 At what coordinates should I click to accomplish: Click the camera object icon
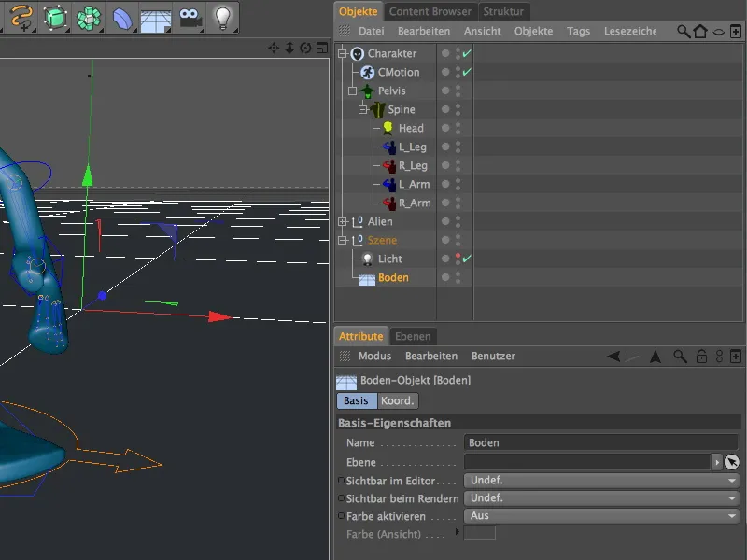[x=190, y=18]
